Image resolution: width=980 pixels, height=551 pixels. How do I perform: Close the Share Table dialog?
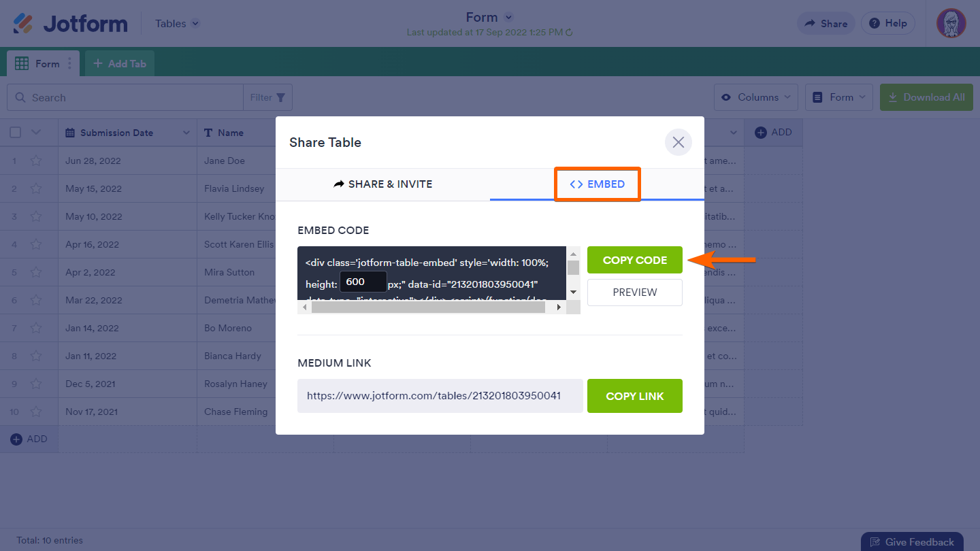pos(679,142)
